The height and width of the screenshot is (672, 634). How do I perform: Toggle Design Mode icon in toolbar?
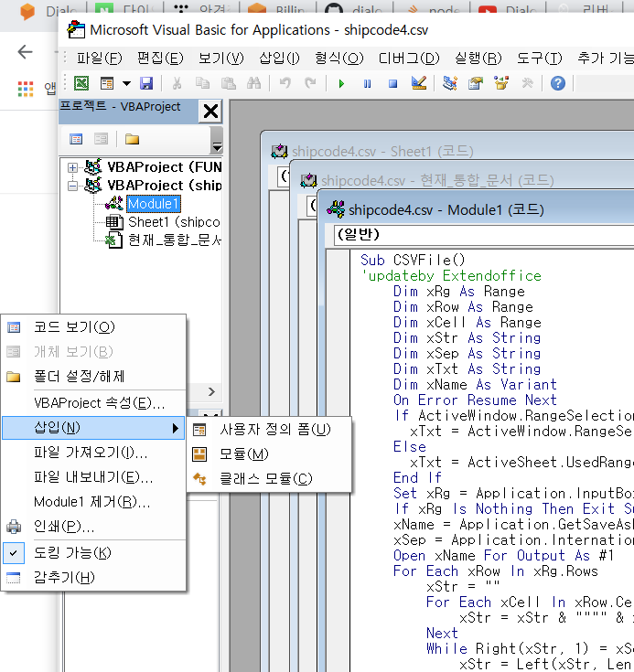(418, 83)
